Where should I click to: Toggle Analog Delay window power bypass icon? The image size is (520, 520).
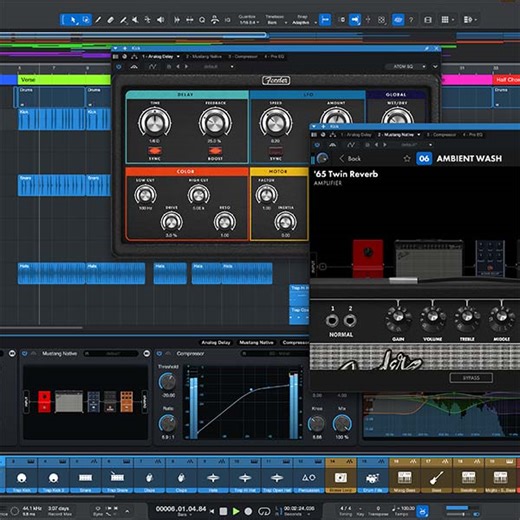pos(119,67)
